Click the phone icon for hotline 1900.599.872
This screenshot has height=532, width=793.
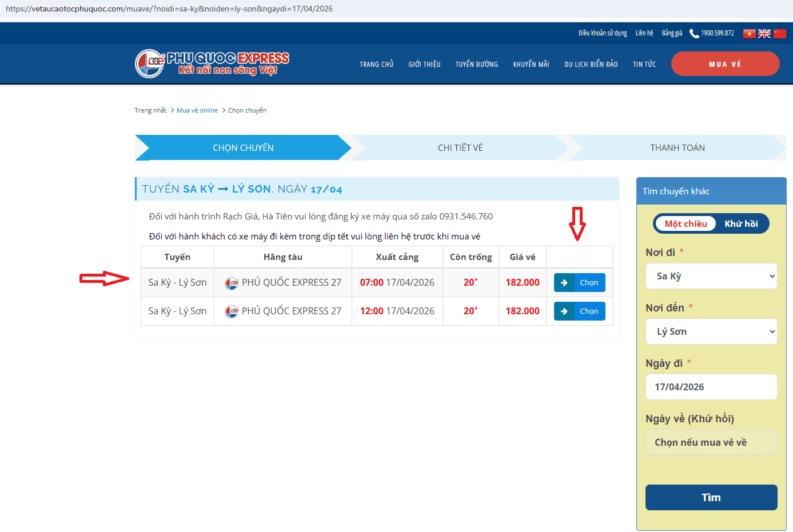pos(694,34)
